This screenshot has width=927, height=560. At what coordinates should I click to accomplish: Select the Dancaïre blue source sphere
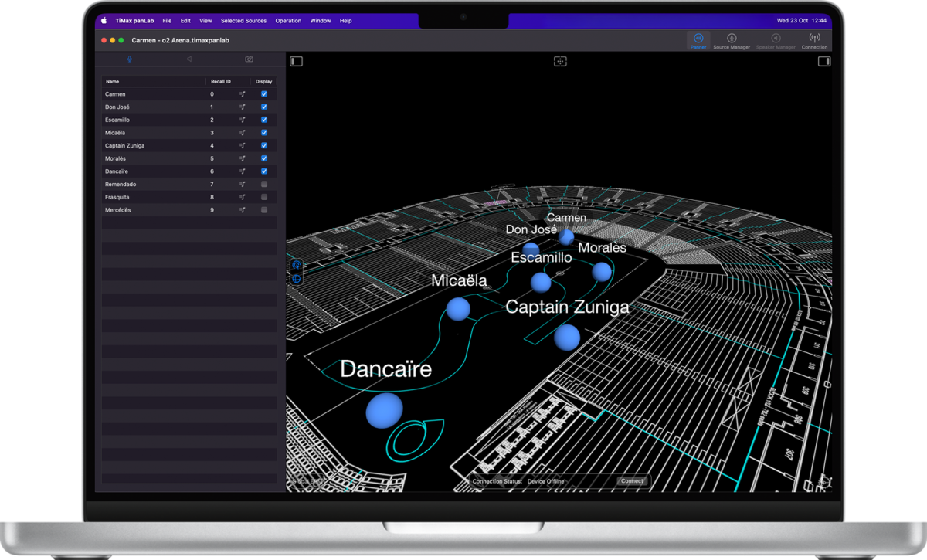tap(384, 410)
